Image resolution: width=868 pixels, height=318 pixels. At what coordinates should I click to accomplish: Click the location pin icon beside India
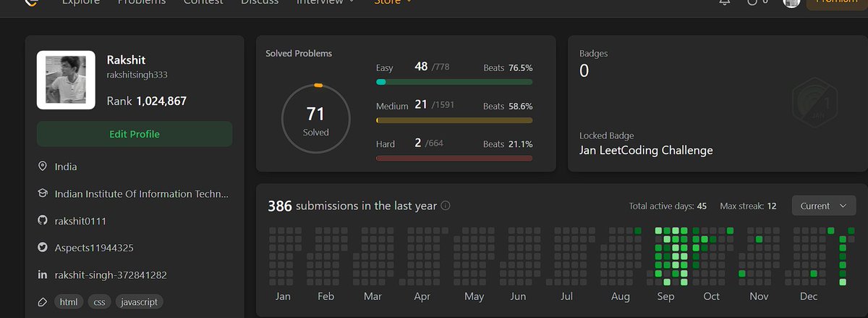(x=42, y=167)
